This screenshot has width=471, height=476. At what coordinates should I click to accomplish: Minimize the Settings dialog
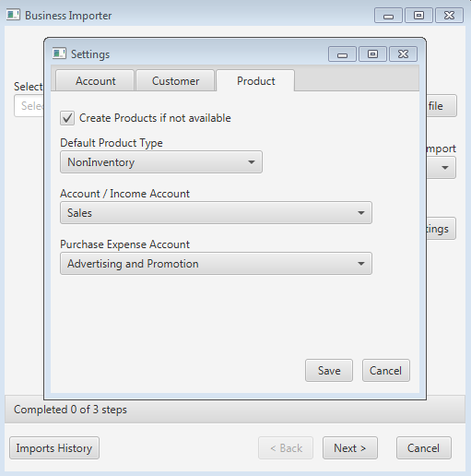(342, 54)
